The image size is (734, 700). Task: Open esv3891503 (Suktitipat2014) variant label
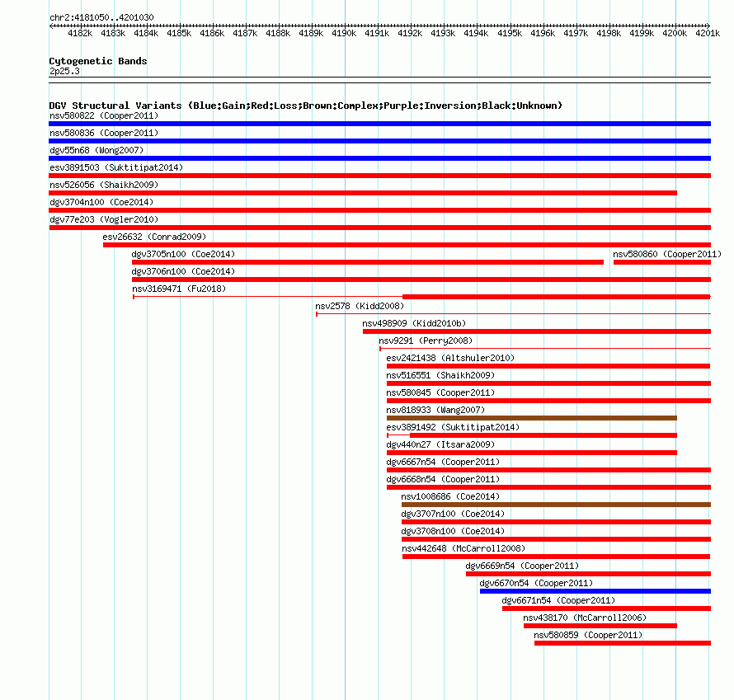coord(116,167)
